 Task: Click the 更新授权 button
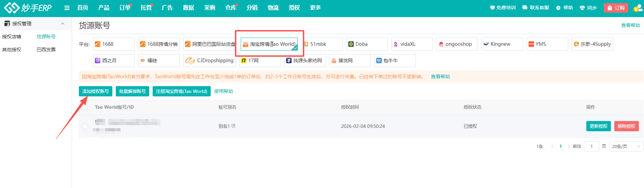[599, 126]
